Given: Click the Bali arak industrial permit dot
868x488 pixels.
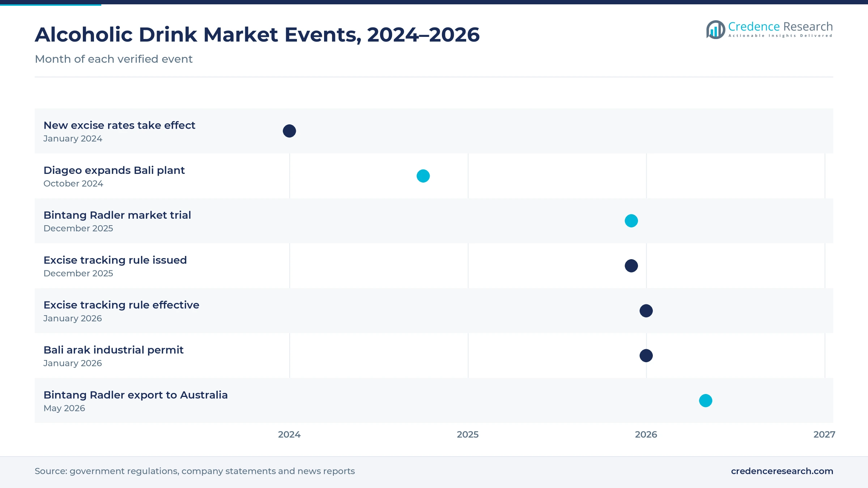Looking at the screenshot, I should tap(646, 356).
